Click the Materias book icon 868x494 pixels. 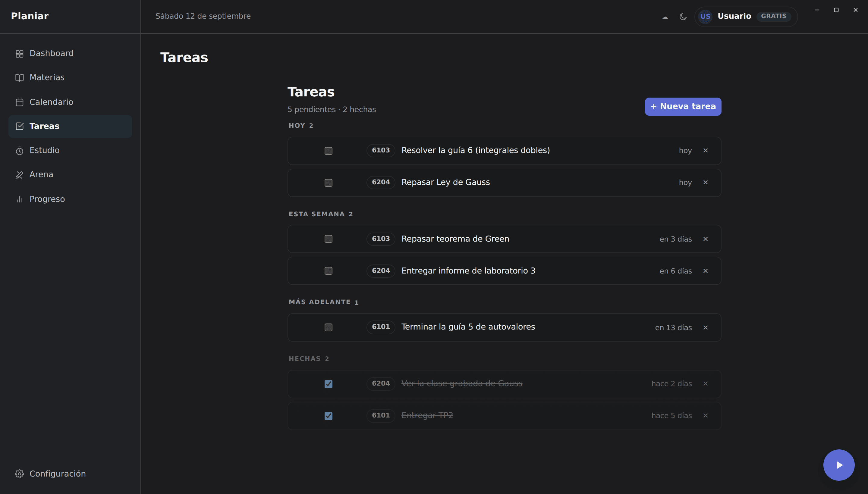pyautogui.click(x=19, y=78)
